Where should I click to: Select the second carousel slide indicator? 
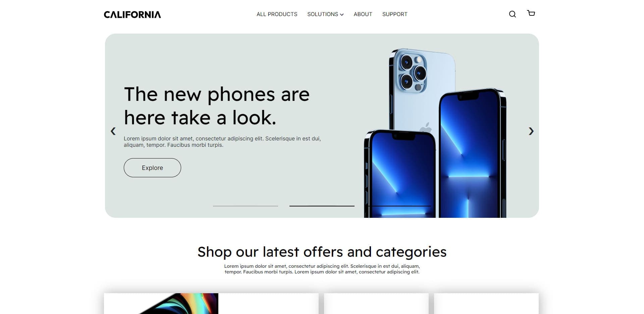point(322,206)
